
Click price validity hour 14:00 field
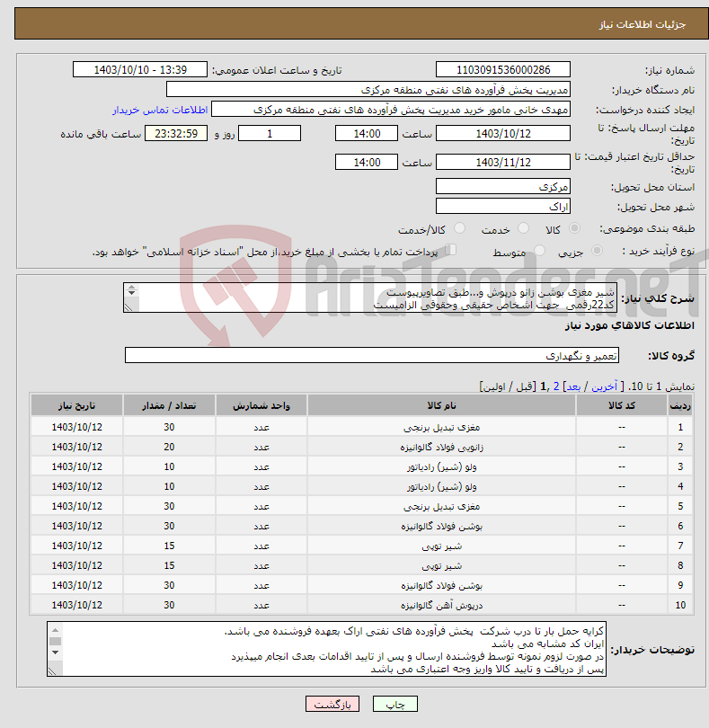pyautogui.click(x=367, y=162)
